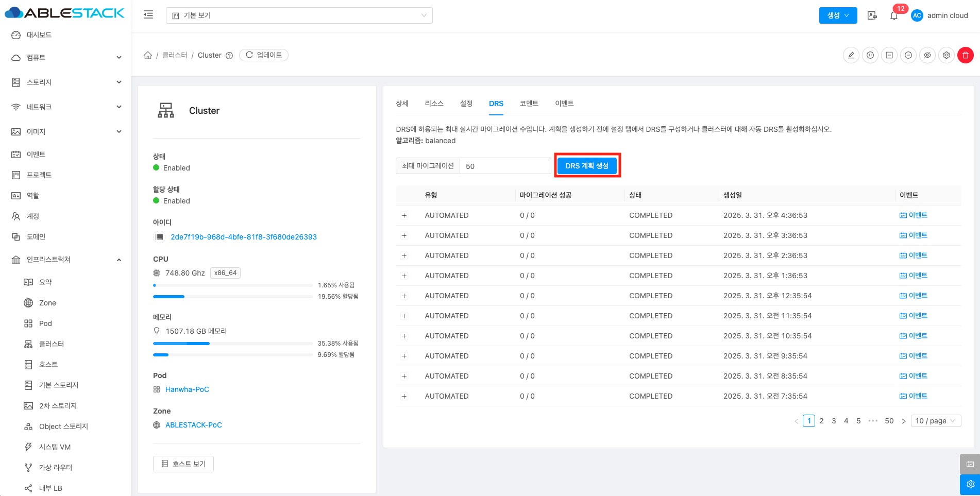Click the 최대 마이그레이션 input field
This screenshot has width=980, height=496.
pyautogui.click(x=505, y=166)
